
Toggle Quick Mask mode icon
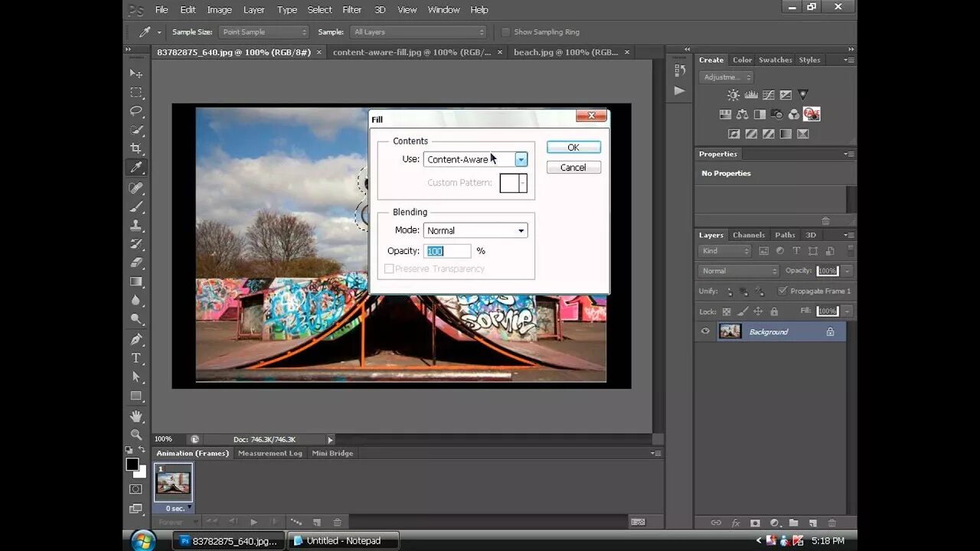click(x=136, y=489)
